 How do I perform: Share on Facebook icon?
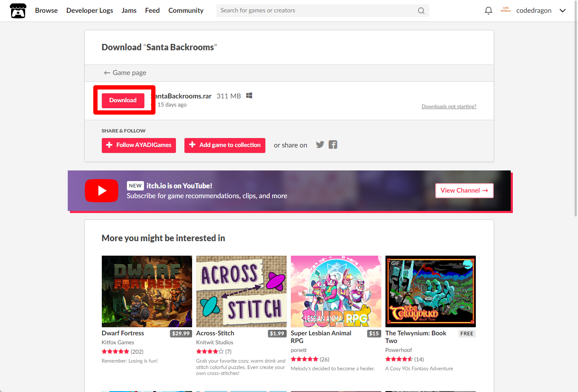(x=333, y=144)
